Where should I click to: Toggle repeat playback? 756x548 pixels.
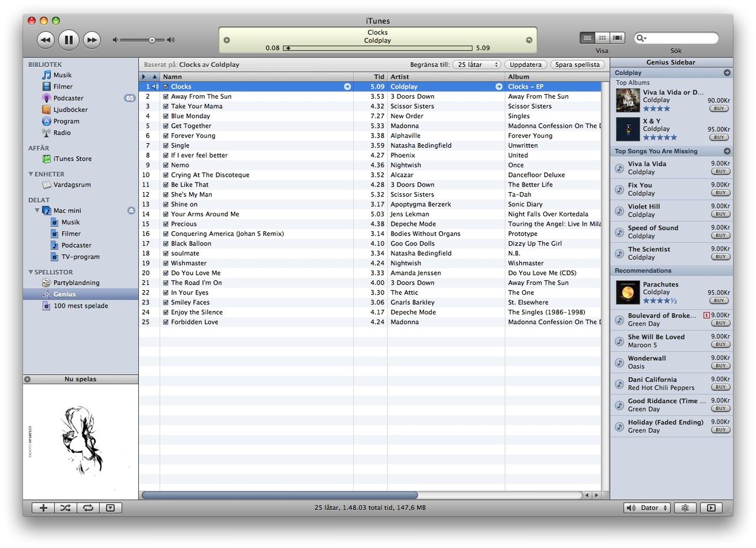(88, 508)
